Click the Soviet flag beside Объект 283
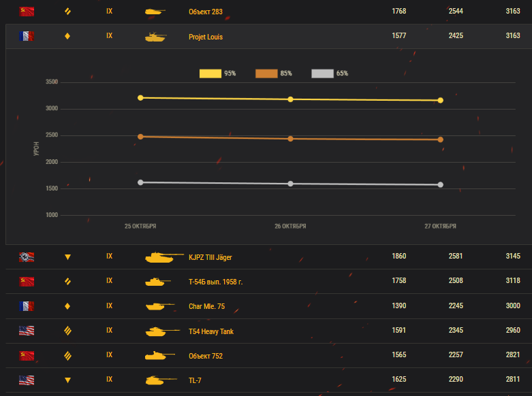The height and width of the screenshot is (396, 532). [x=27, y=12]
